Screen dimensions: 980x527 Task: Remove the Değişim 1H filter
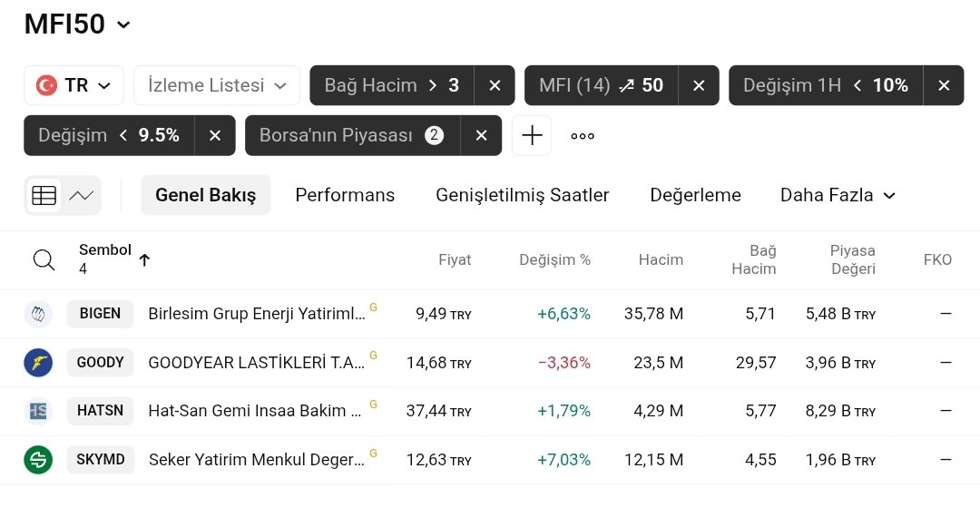click(944, 85)
